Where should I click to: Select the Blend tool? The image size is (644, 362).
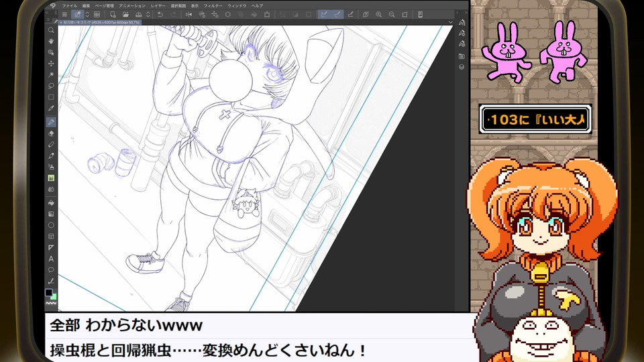pos(51,189)
